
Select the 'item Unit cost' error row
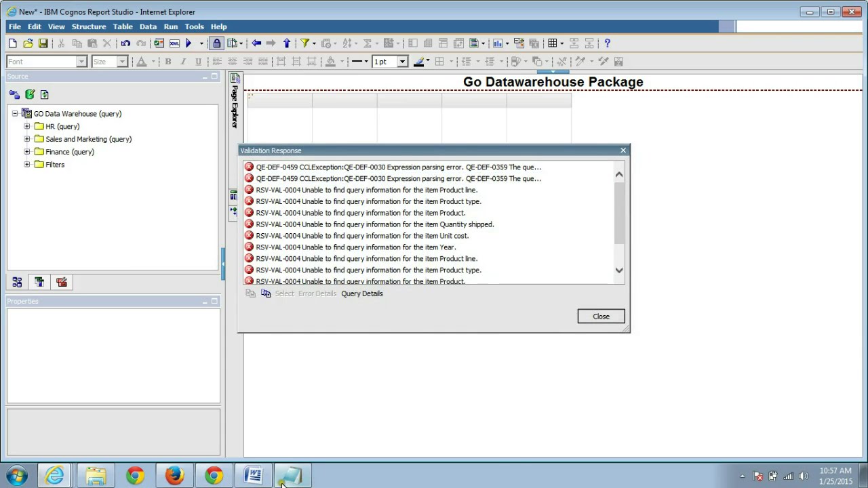tap(429, 236)
